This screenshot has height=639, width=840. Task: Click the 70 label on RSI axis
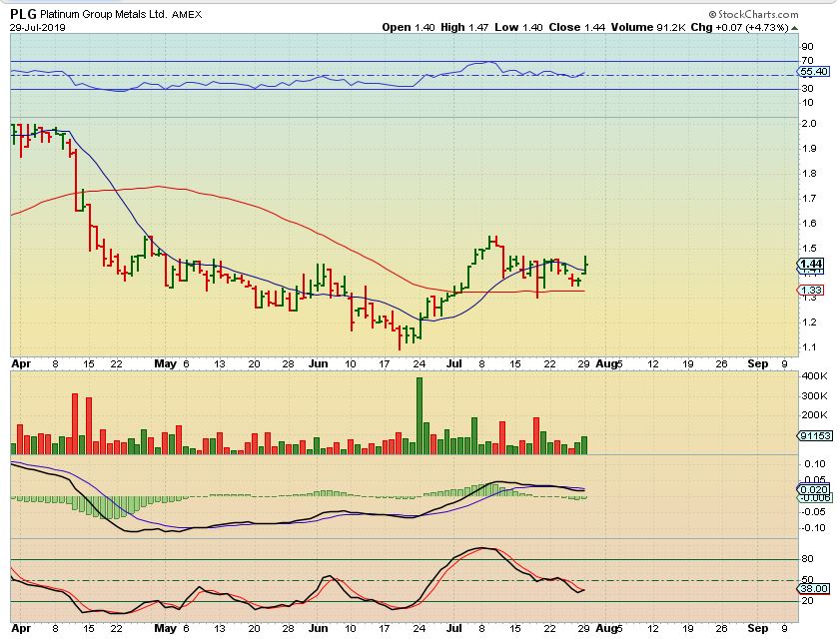click(x=807, y=61)
